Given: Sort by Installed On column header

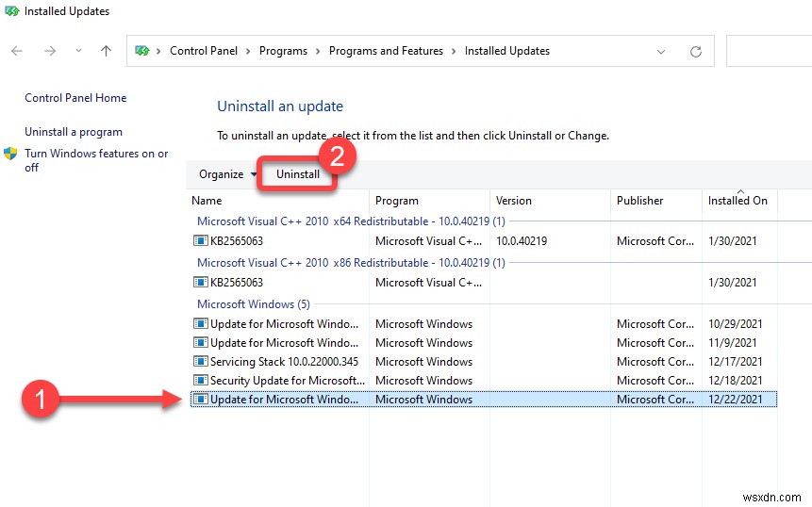Looking at the screenshot, I should tap(739, 201).
